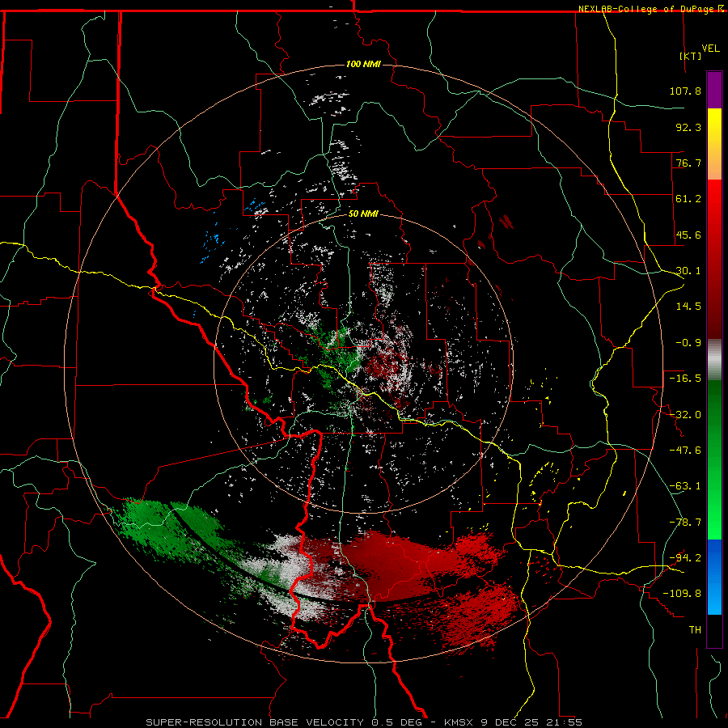Click the NEXLAB-College of DuPage label
This screenshot has height=728, width=728.
647,9
